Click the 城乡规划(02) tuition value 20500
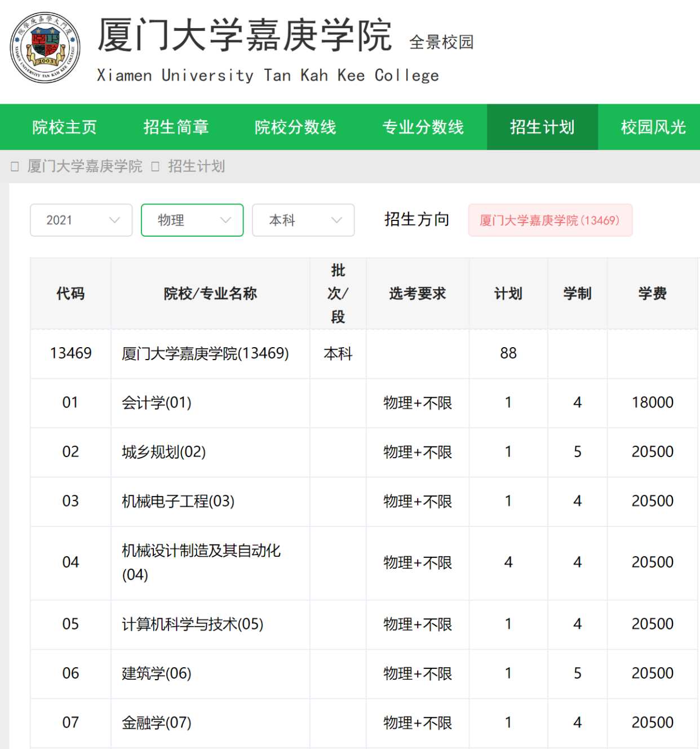 tap(651, 452)
